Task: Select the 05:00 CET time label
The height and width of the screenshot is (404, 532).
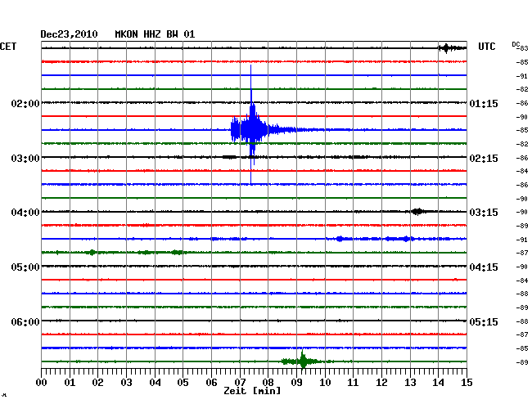Action: click(25, 267)
